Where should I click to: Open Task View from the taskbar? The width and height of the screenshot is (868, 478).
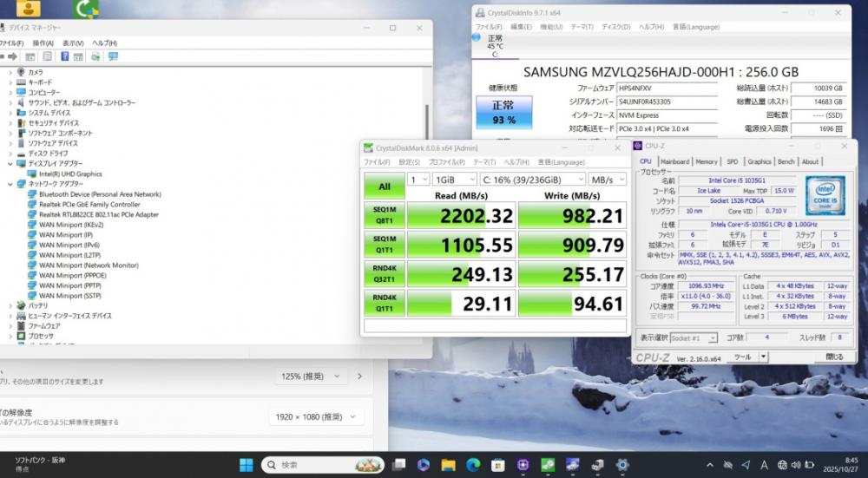point(398,465)
